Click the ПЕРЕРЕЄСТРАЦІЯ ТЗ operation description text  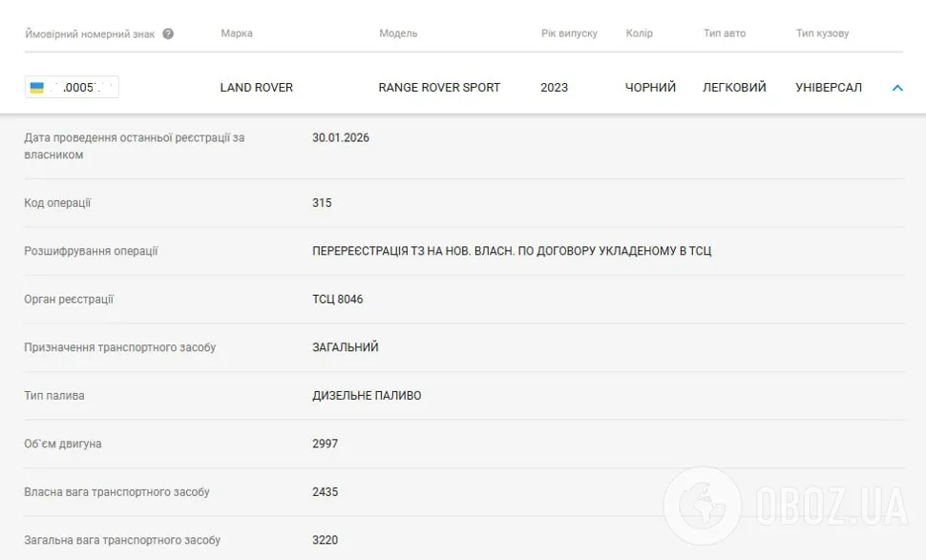(x=512, y=251)
